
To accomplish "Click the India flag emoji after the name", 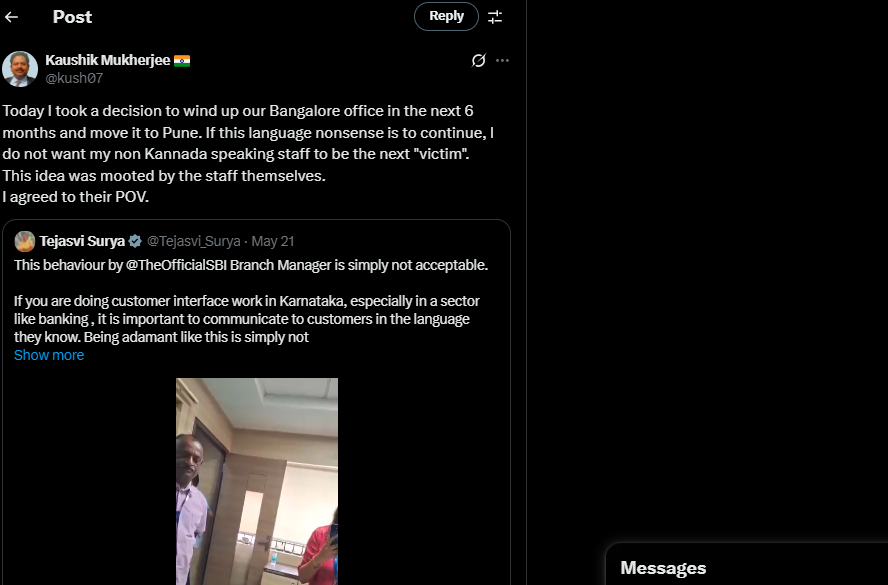I will point(182,61).
